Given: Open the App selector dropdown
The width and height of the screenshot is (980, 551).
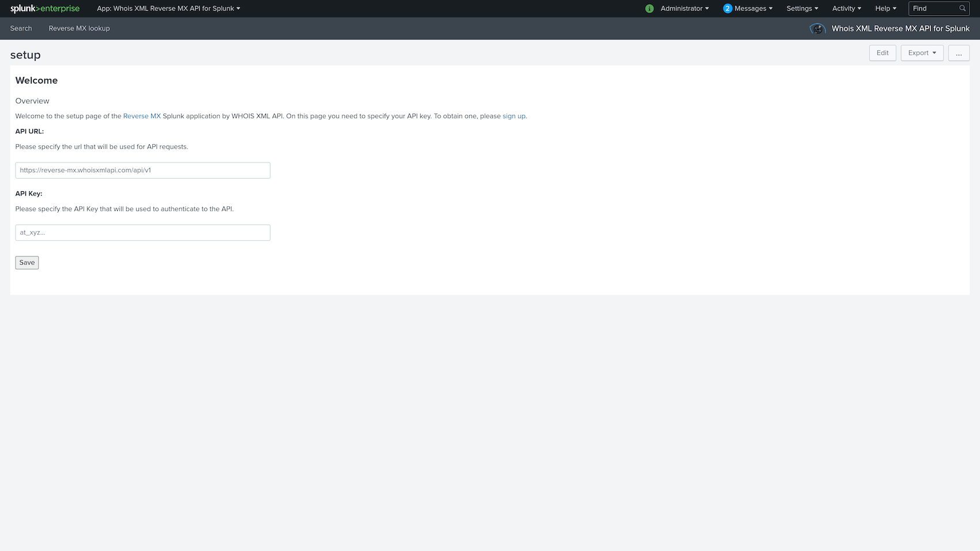Looking at the screenshot, I should 168,9.
